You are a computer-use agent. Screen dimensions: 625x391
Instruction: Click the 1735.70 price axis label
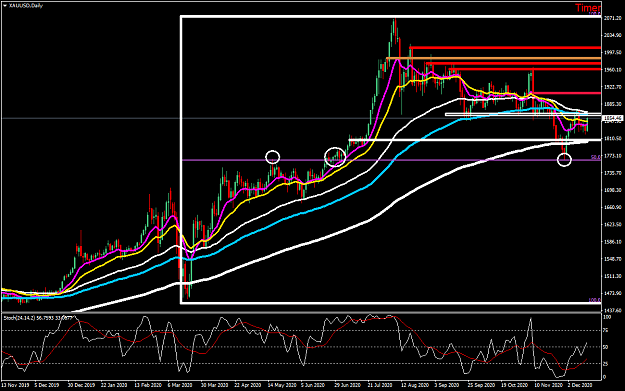[x=613, y=173]
